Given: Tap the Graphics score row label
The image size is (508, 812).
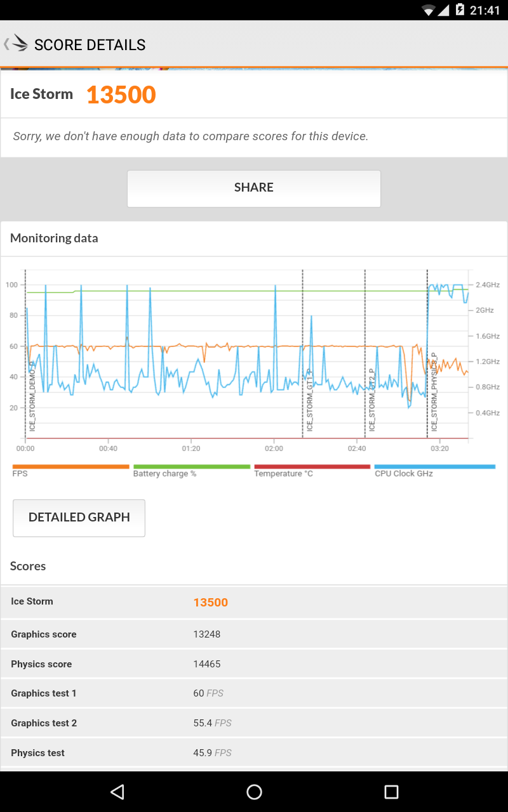Looking at the screenshot, I should (x=43, y=634).
